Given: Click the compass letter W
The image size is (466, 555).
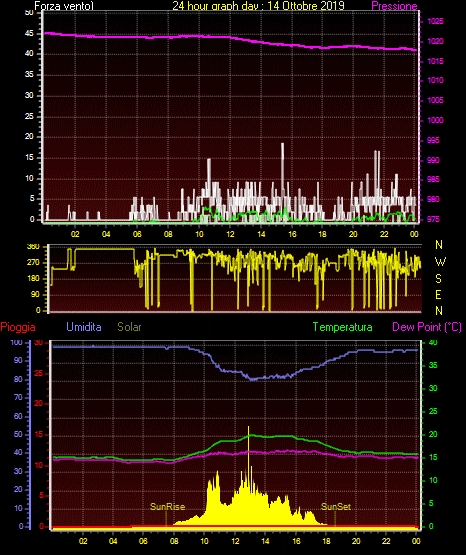Looking at the screenshot, I should (x=440, y=262).
